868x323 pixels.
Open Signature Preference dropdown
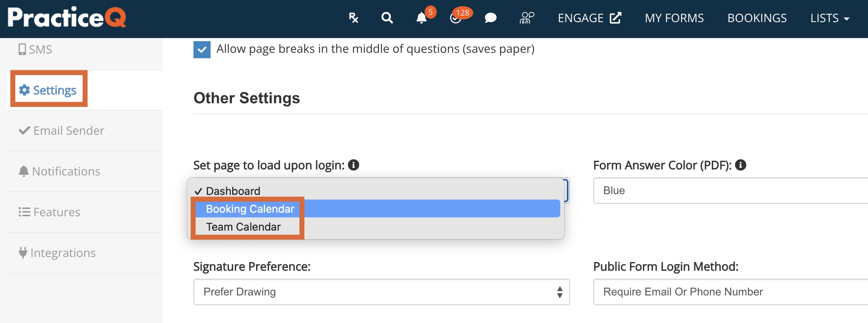(381, 292)
